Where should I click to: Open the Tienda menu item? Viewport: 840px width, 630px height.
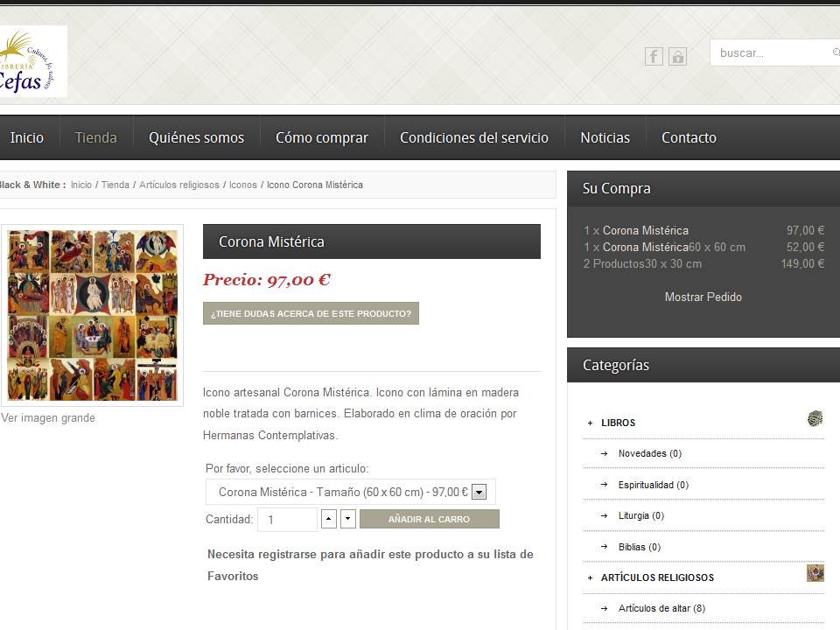[96, 137]
